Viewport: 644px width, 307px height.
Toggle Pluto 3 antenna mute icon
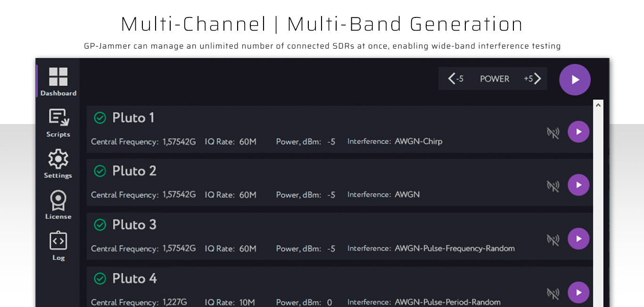point(553,240)
